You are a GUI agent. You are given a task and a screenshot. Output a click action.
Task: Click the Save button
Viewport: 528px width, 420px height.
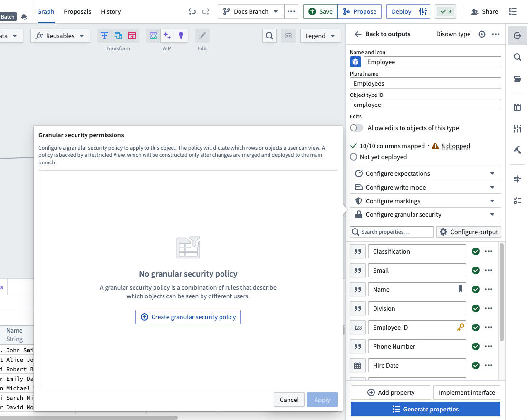click(321, 11)
